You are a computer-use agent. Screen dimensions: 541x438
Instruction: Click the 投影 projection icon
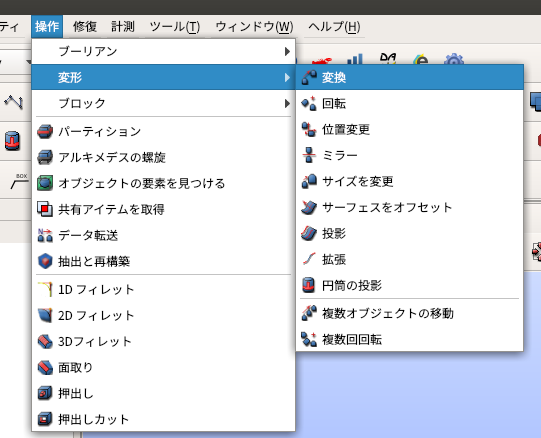pyautogui.click(x=309, y=234)
